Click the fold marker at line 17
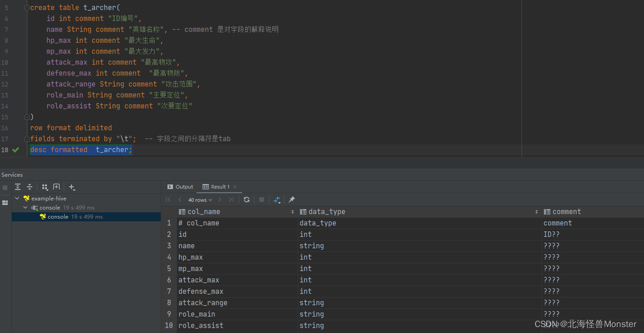The image size is (644, 333). [x=27, y=139]
